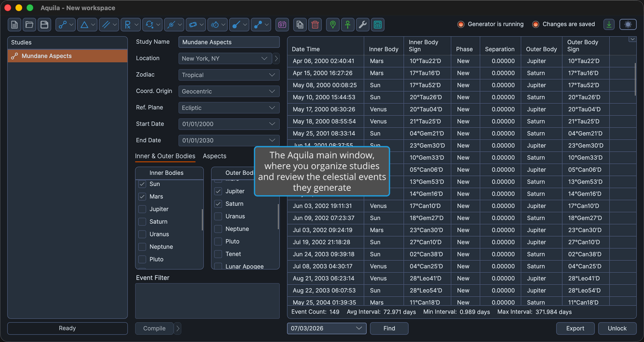Toggle the theme with the sun icon
644x342 pixels.
(x=628, y=25)
